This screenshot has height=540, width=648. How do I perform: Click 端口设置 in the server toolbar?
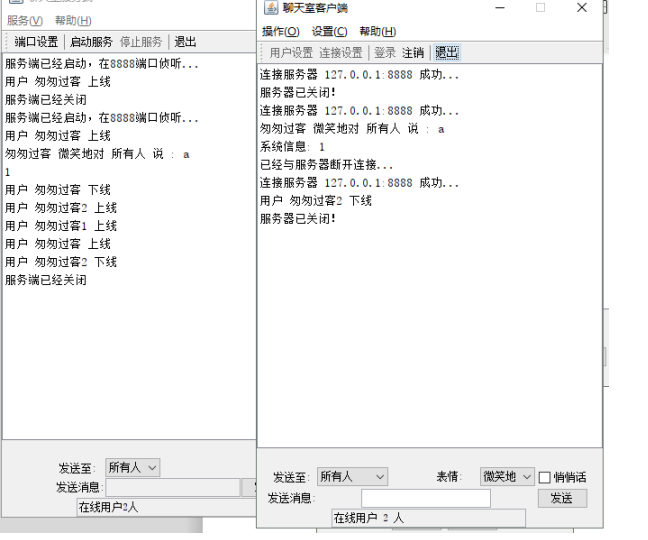point(36,42)
